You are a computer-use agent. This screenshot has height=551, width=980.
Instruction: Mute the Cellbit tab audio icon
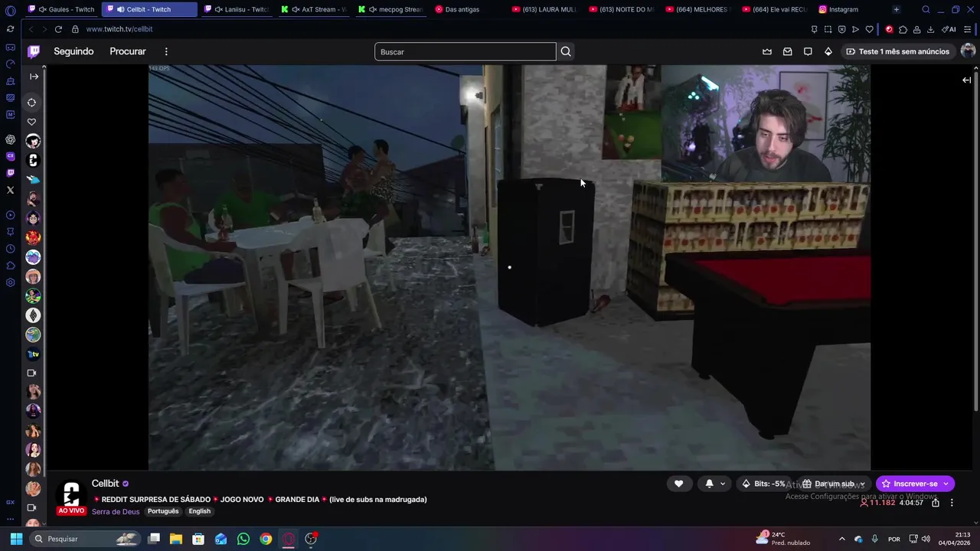120,9
